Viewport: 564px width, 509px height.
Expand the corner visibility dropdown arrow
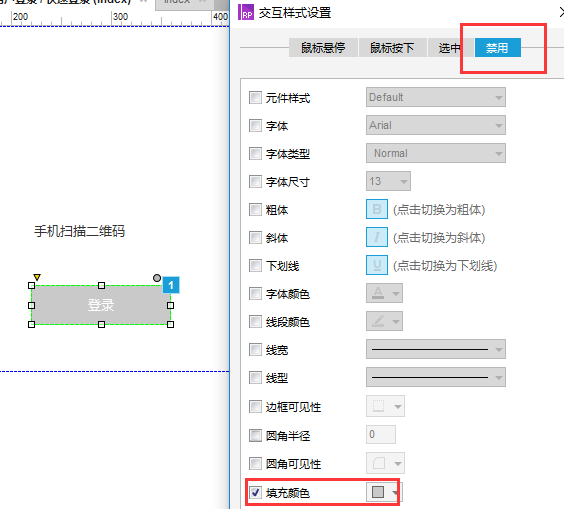pos(397,463)
